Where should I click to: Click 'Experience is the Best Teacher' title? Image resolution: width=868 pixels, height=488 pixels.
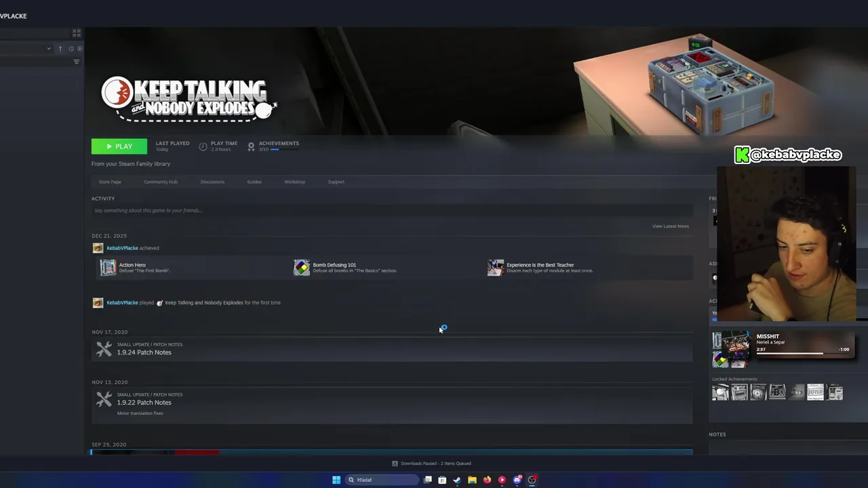[x=540, y=265]
